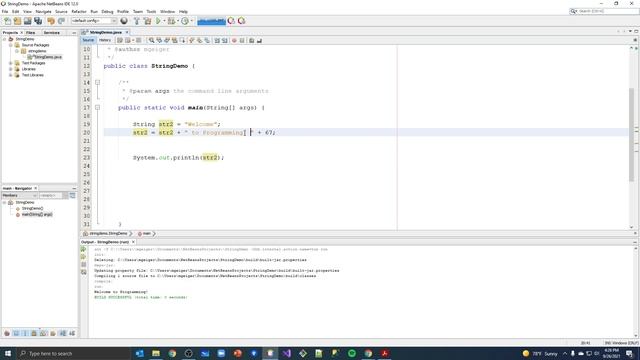
Task: Toggle the Navigator show static members filter icon
Action: click(x=25, y=333)
